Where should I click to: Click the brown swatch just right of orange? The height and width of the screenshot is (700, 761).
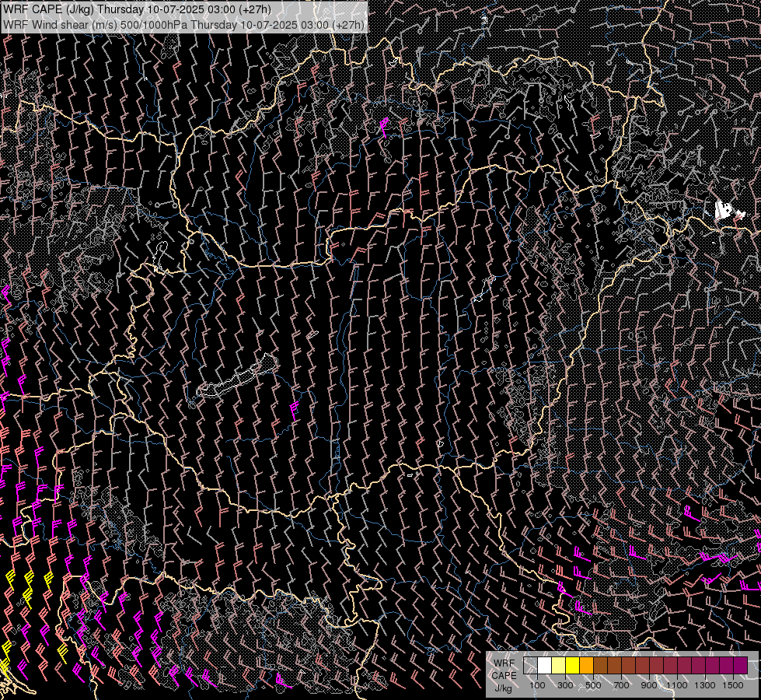point(600,666)
